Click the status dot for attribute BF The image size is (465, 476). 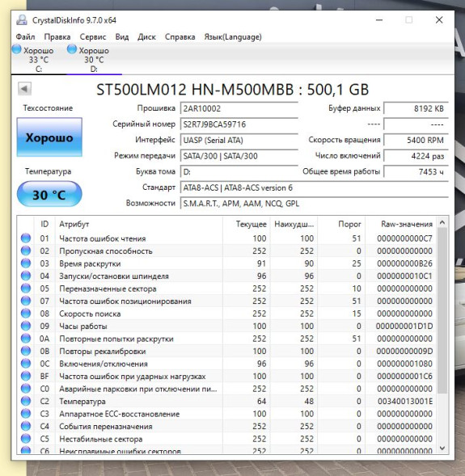[26, 376]
